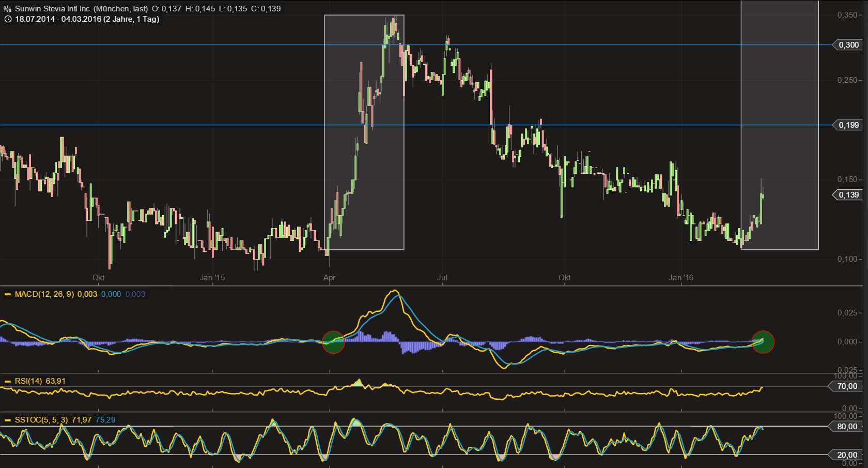Select the "MACD(12, 26, 9)" indicator label
The image size is (868, 468).
pos(44,294)
